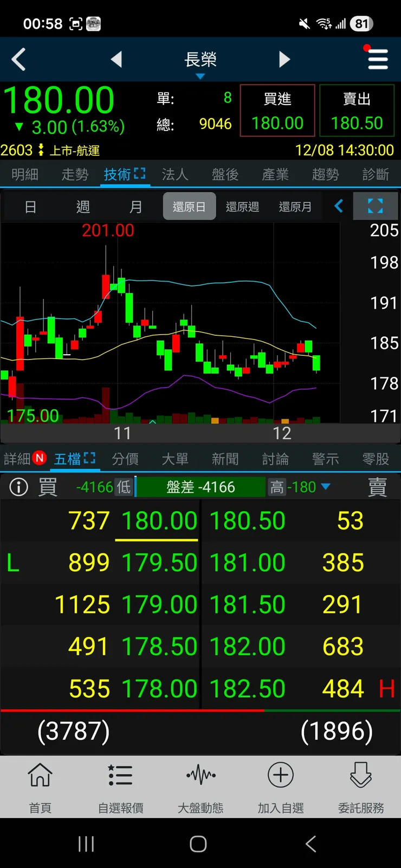Switch to the 盤後 tab

point(225,174)
